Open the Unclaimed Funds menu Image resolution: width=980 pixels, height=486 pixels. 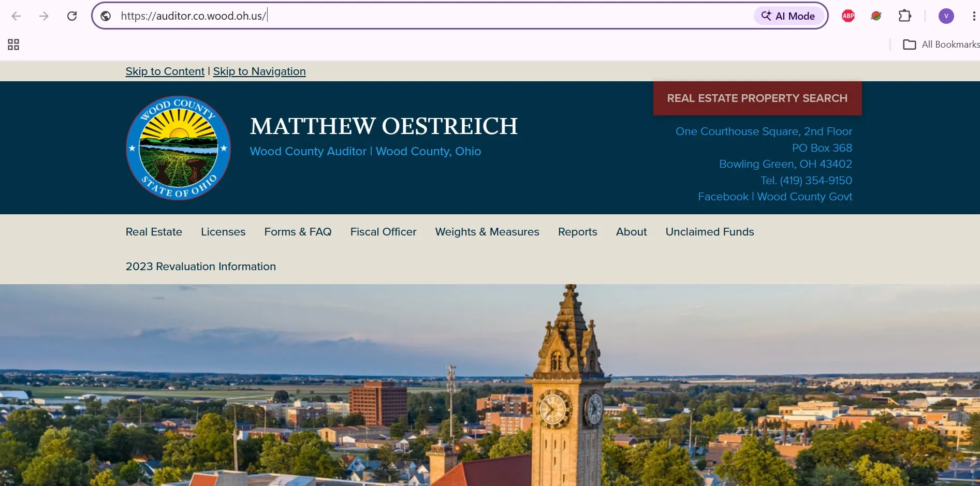tap(710, 232)
